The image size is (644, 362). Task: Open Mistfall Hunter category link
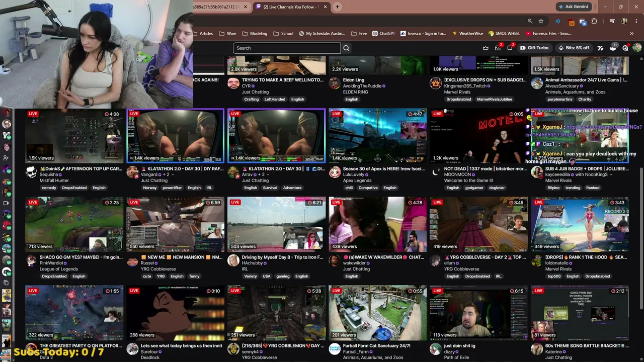[x=54, y=180]
